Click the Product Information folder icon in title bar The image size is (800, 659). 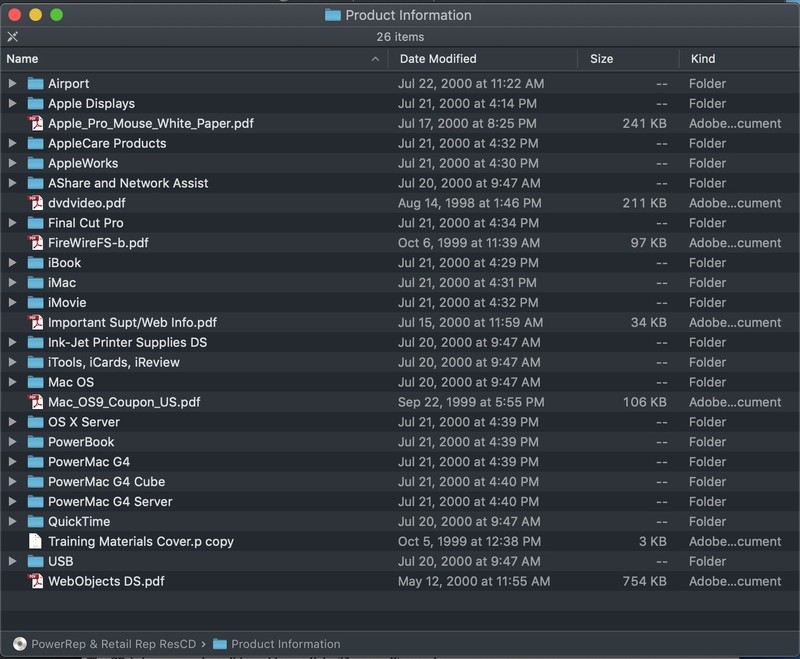333,15
